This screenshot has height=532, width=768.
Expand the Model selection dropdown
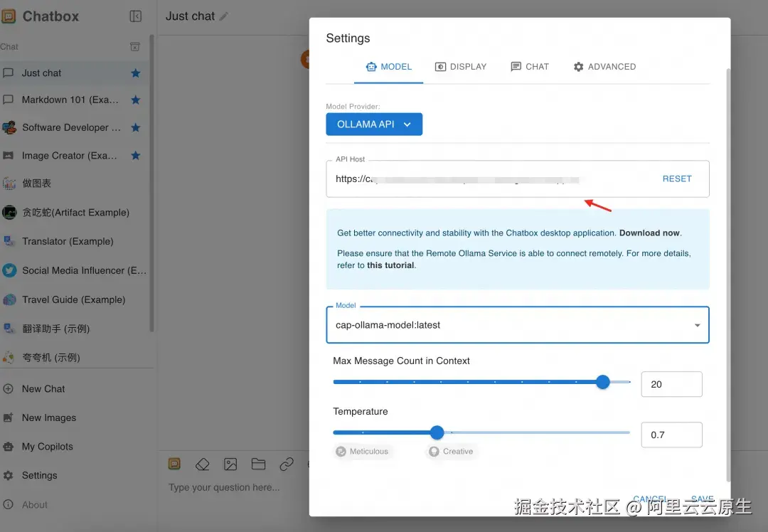pos(518,325)
